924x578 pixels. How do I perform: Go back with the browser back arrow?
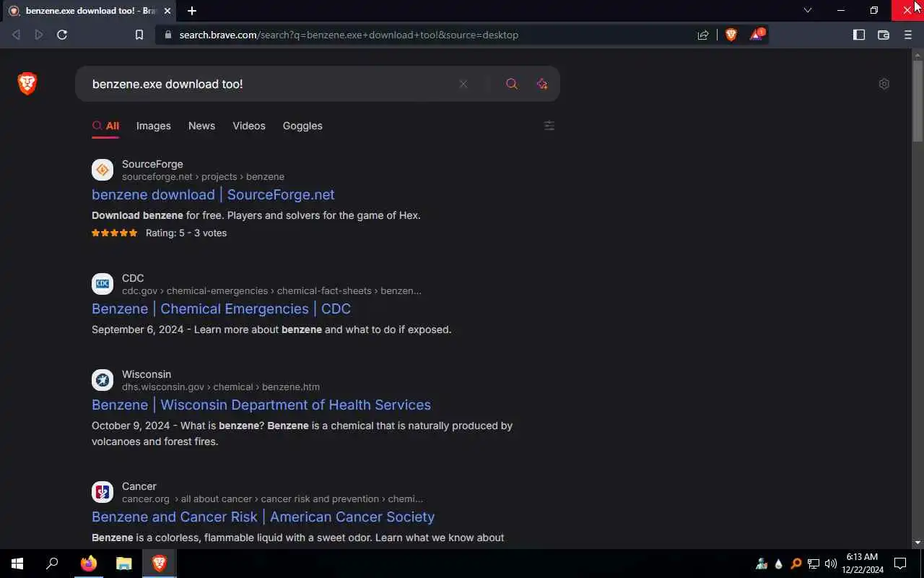(x=16, y=35)
